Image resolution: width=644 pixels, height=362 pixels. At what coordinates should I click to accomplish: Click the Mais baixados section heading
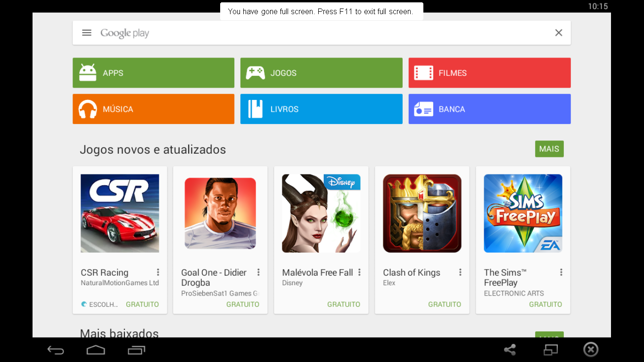tap(119, 333)
